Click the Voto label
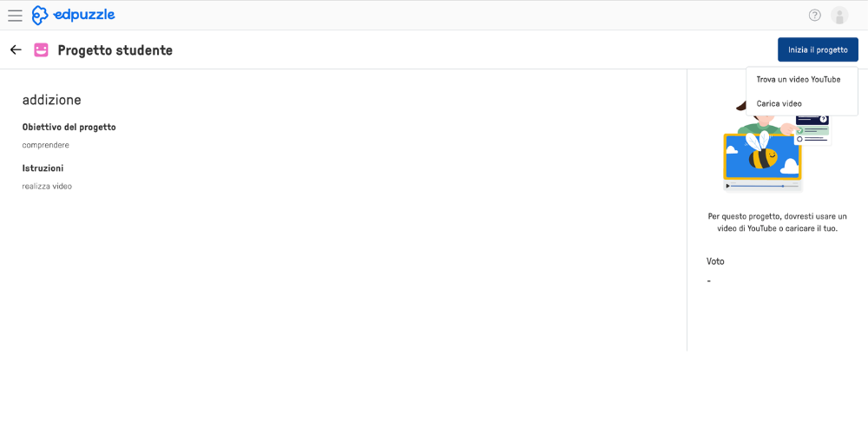Image resolution: width=868 pixels, height=434 pixels. coord(715,261)
